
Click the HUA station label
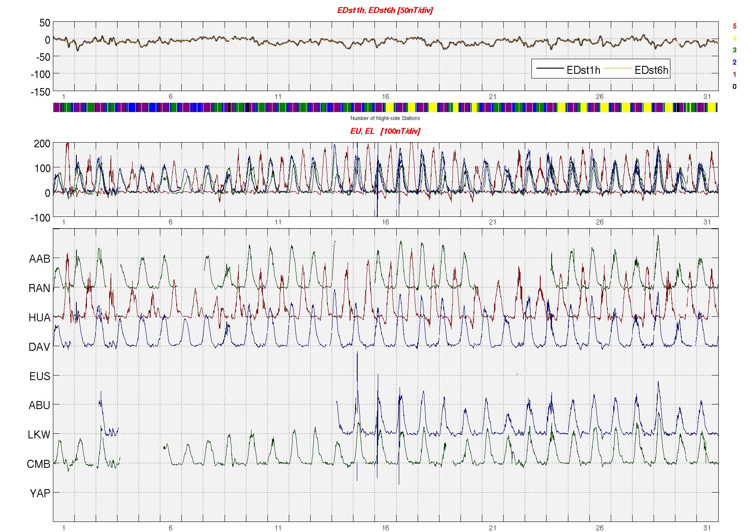tap(39, 318)
